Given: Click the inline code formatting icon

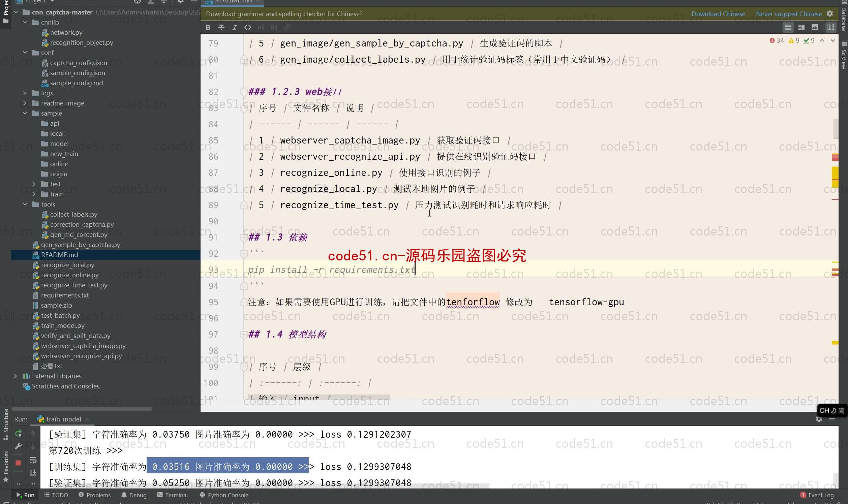Looking at the screenshot, I should pos(248,27).
